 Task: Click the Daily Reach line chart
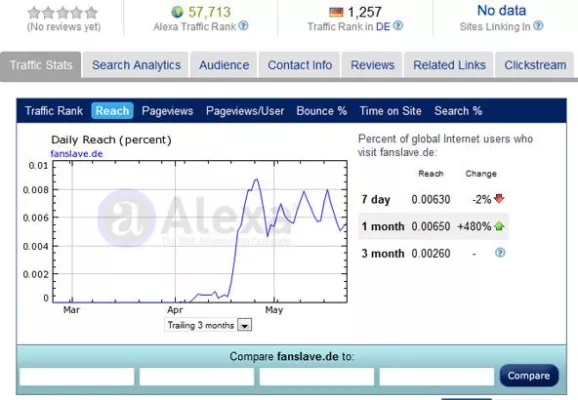[200, 232]
